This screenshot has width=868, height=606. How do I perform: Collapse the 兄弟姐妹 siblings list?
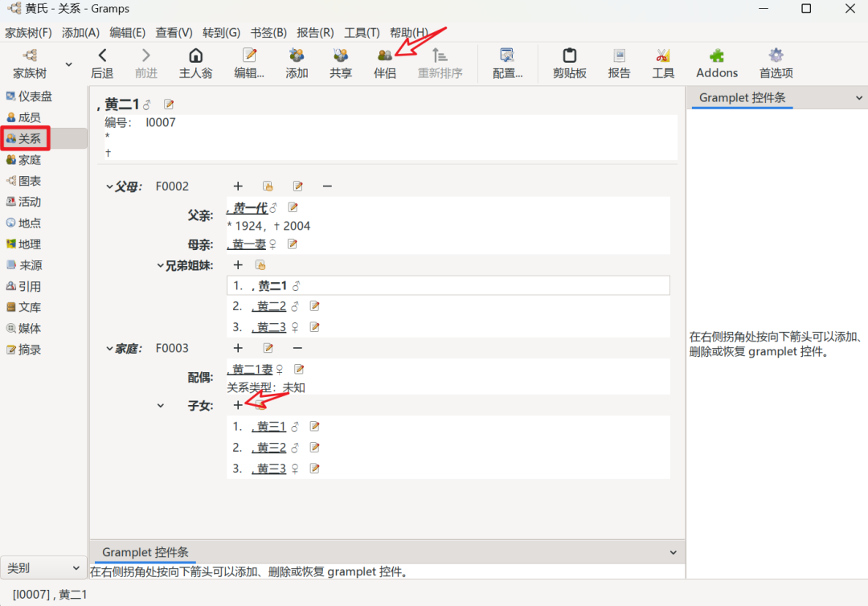[160, 265]
